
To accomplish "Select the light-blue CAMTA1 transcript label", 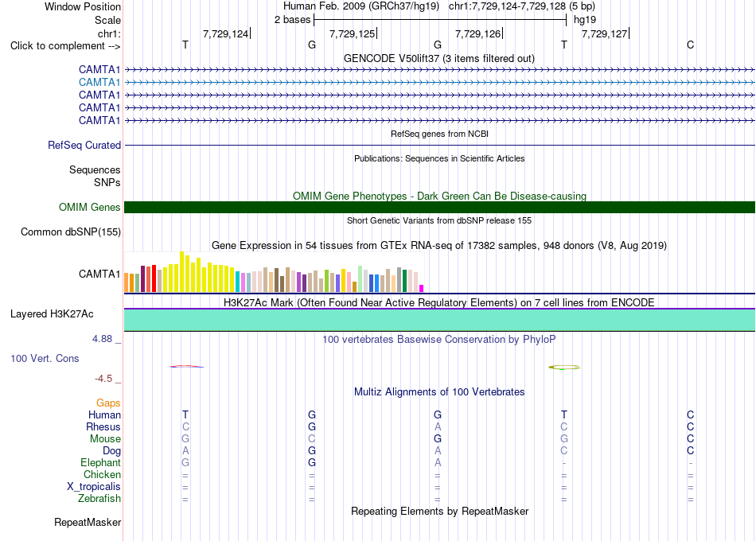I will pos(99,83).
